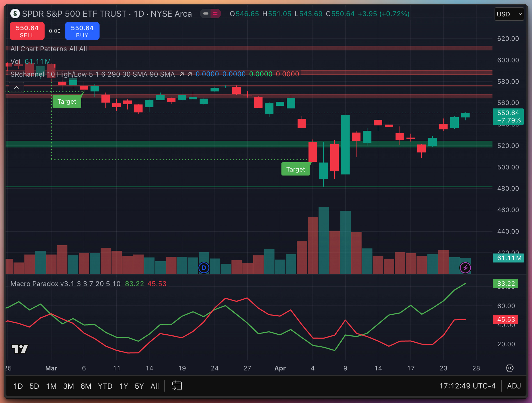
Task: Click the Macro Paradox green value 83.22
Action: coord(135,284)
